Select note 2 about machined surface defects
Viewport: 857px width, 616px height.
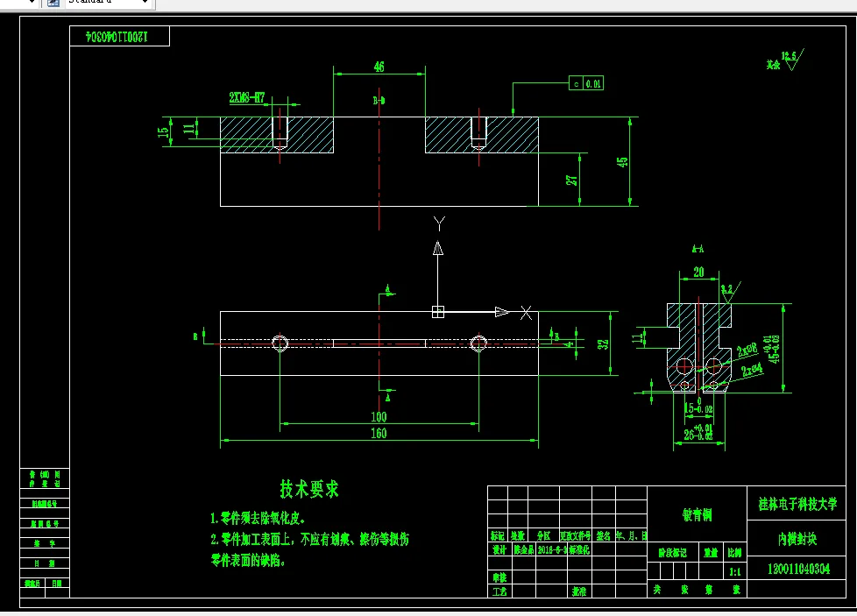tap(309, 550)
